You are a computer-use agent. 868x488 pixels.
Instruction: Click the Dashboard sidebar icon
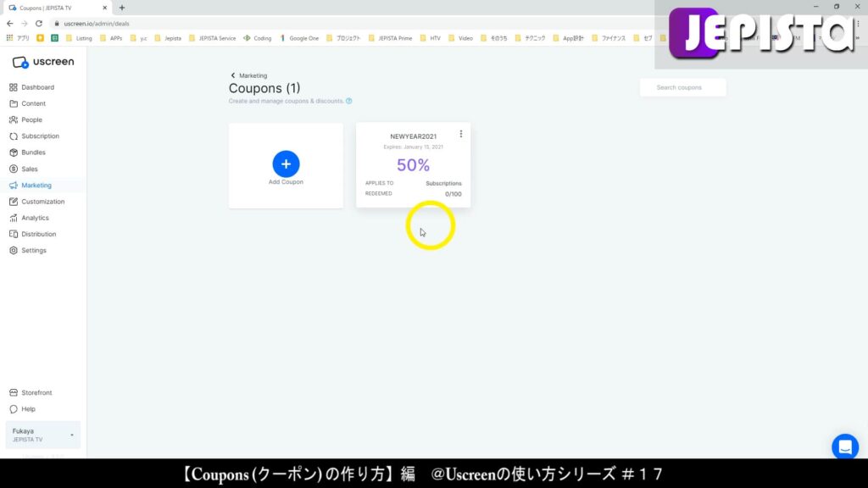(x=14, y=87)
